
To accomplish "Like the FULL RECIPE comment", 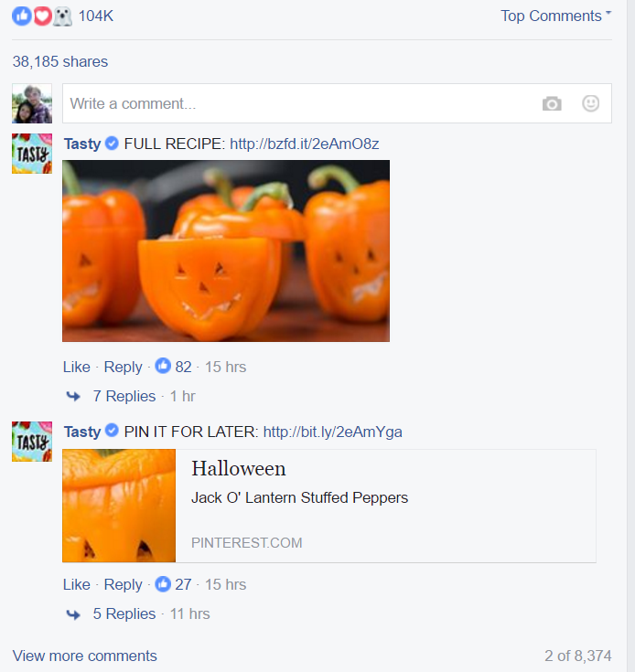I will pyautogui.click(x=76, y=367).
